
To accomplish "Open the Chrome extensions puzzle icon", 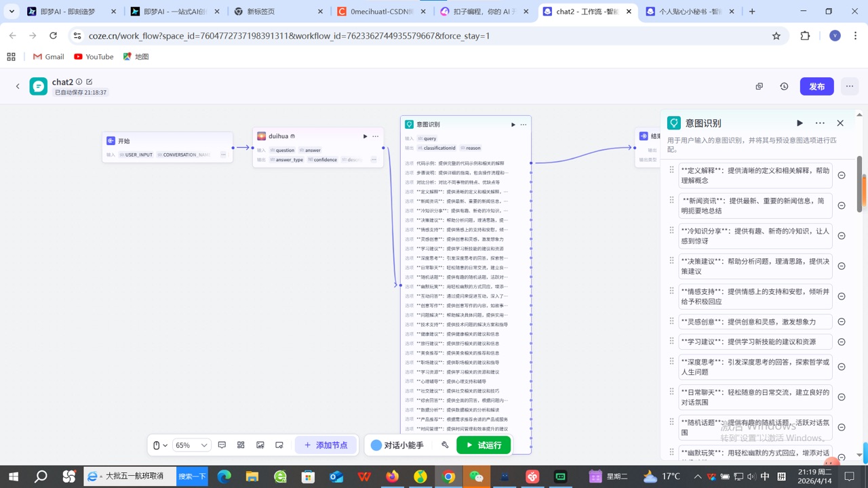I will click(805, 36).
